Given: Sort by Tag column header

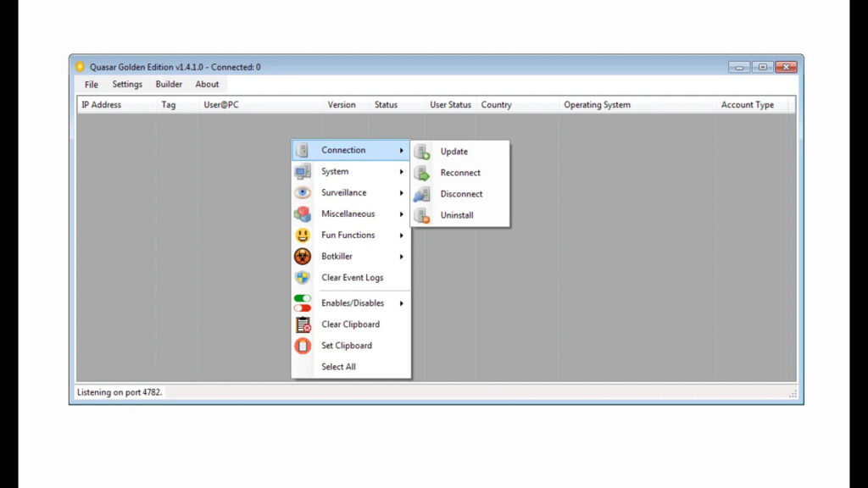Looking at the screenshot, I should coord(178,104).
